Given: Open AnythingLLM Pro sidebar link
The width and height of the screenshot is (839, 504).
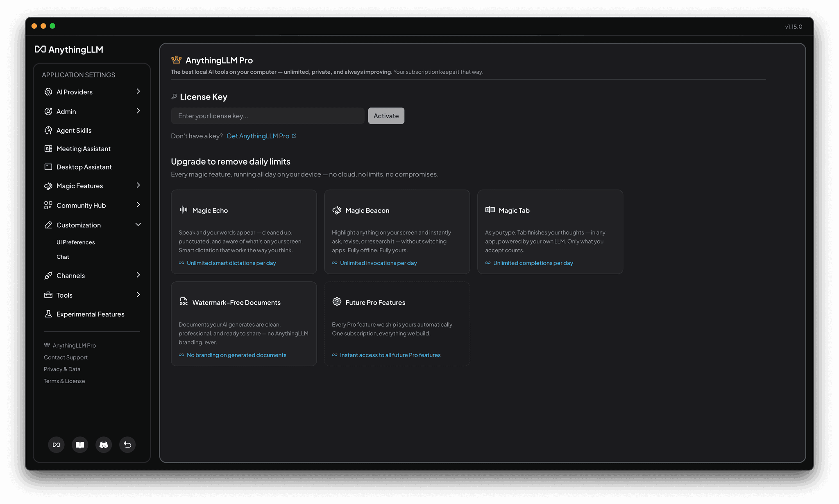Looking at the screenshot, I should (70, 346).
